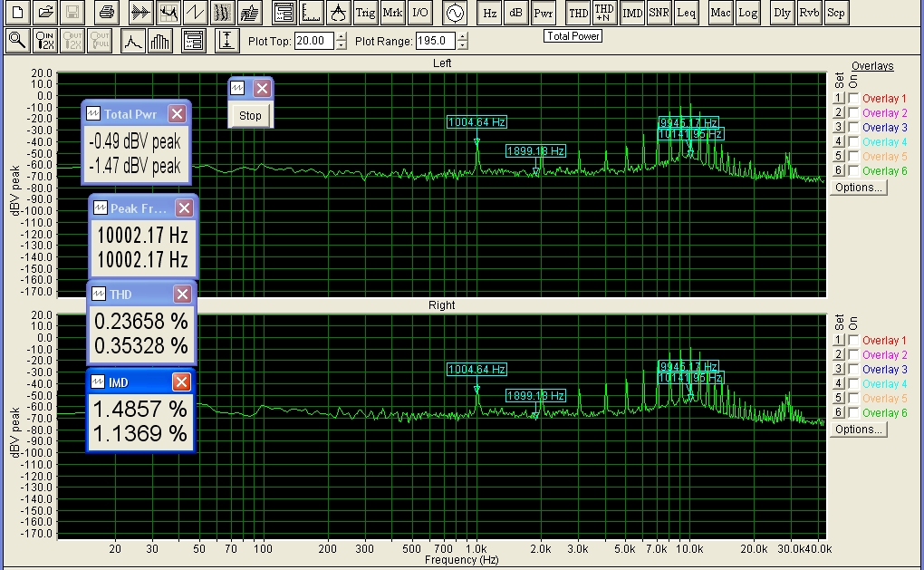Click the Pwr total power toolbar button

[543, 13]
